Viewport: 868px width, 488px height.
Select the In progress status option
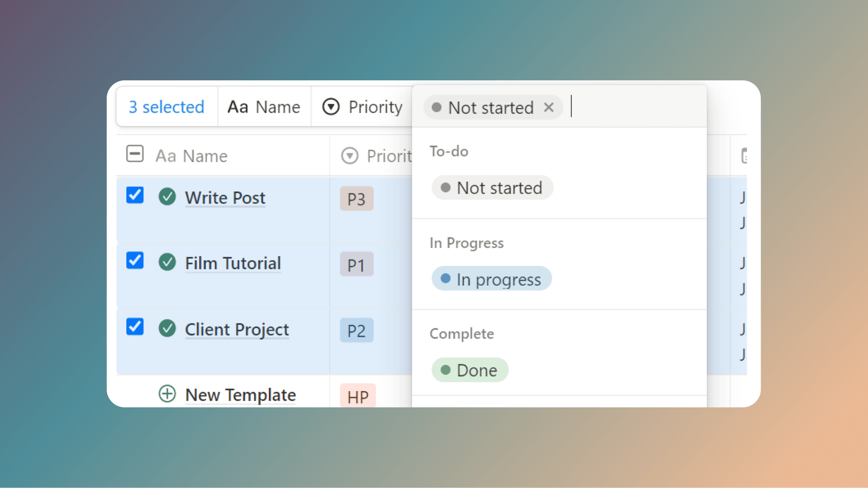point(492,278)
